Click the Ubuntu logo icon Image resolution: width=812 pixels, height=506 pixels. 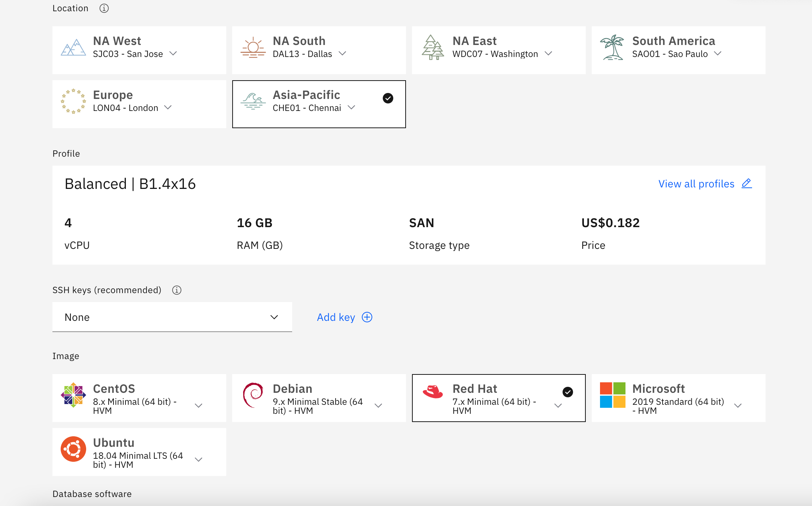point(73,449)
